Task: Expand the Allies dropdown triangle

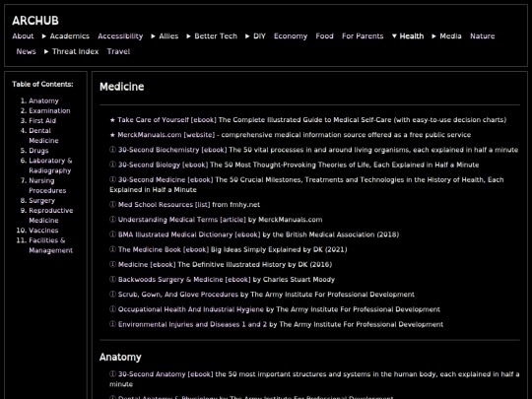Action: pos(153,36)
